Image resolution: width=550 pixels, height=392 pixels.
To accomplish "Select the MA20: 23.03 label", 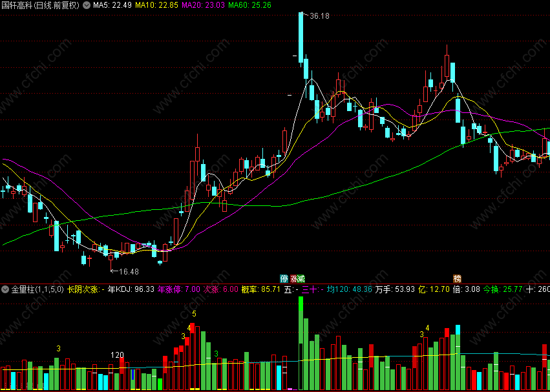I will click(x=203, y=5).
